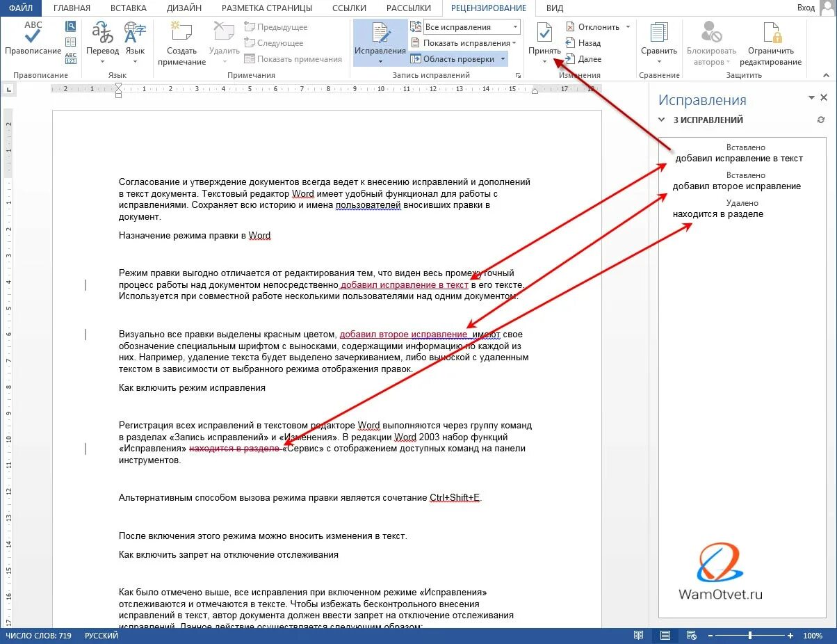Image resolution: width=837 pixels, height=644 pixels.
Task: Click inserted text 'добавил исправление в текст' in document
Action: [405, 284]
